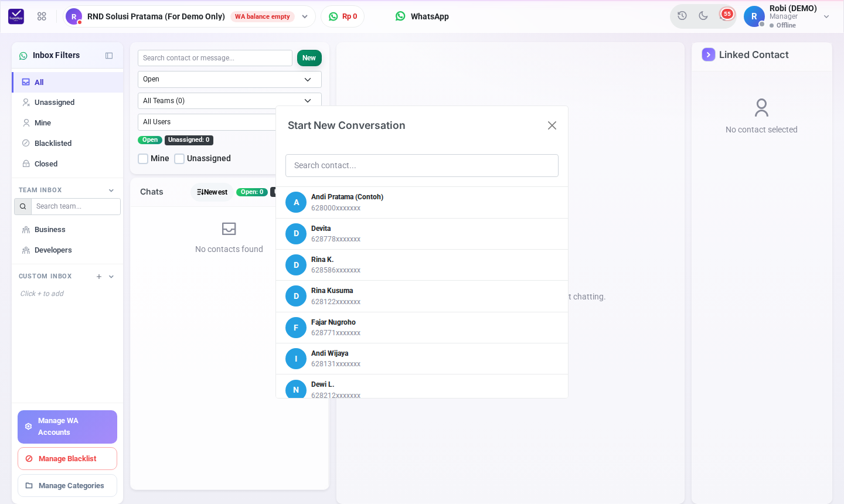Open Manage WA Accounts
Image resolution: width=844 pixels, height=504 pixels.
click(67, 427)
